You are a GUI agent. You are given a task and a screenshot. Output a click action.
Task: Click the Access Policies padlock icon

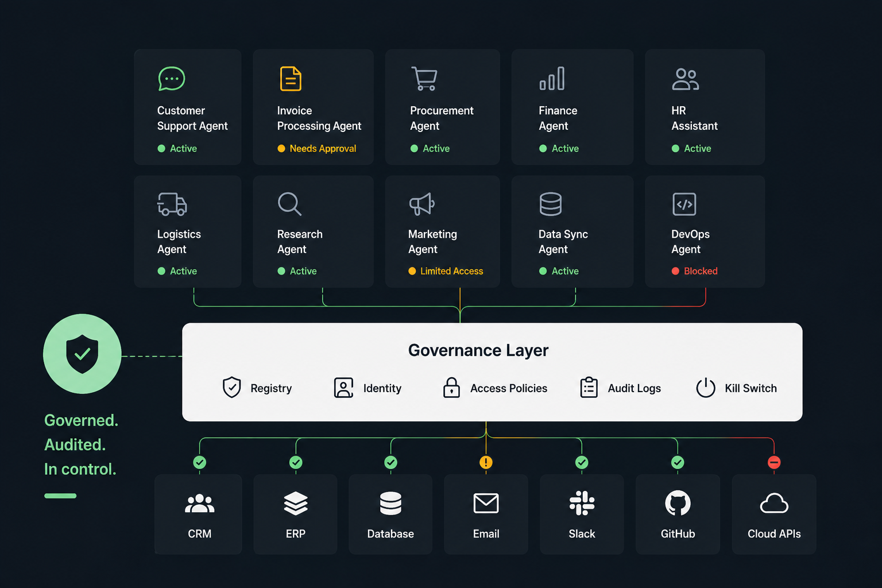coord(451,388)
